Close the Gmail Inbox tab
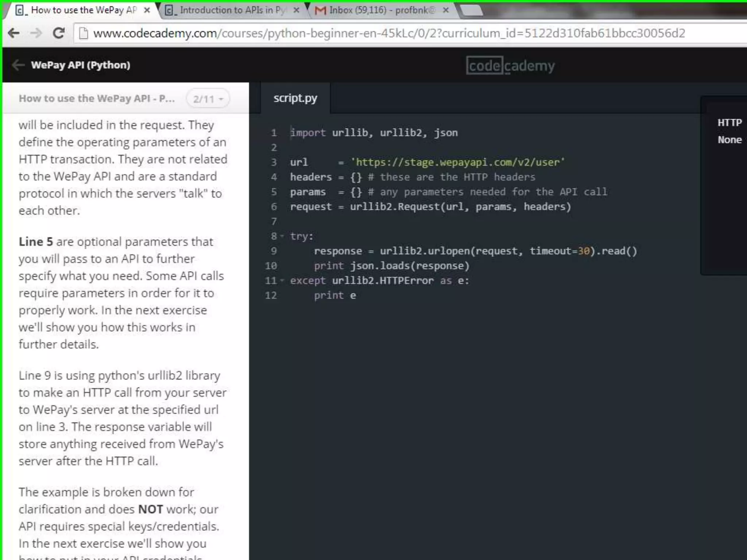Screen dimensions: 747x560 tap(446, 11)
